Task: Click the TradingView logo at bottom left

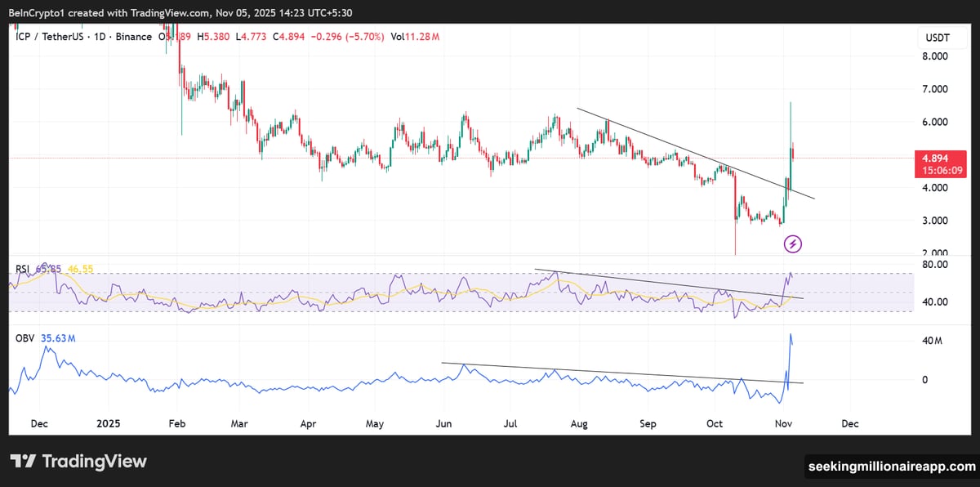Action: coord(78,462)
